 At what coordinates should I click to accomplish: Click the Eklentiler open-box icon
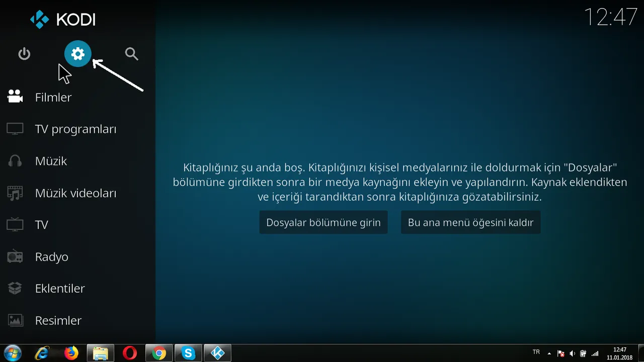coord(15,289)
